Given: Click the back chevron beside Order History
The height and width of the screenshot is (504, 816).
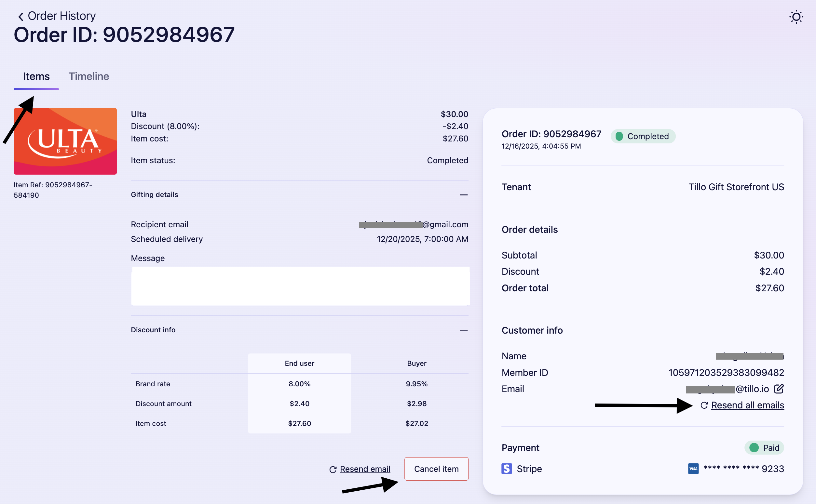Looking at the screenshot, I should (x=21, y=17).
